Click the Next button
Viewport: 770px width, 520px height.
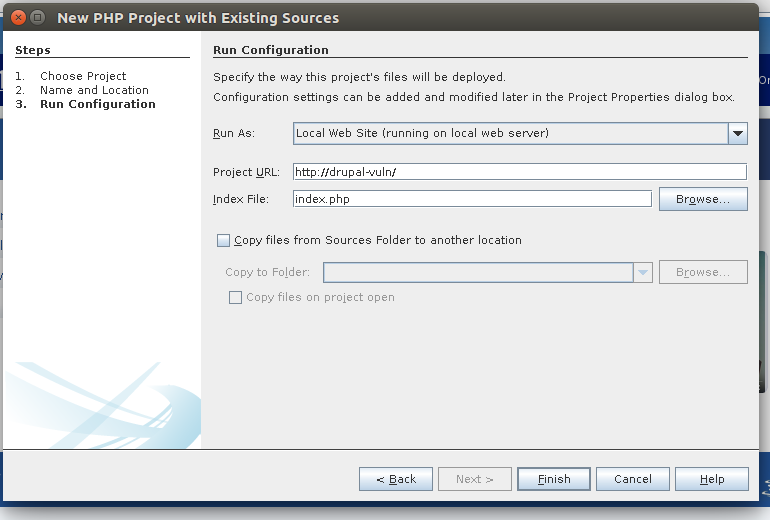pyautogui.click(x=475, y=479)
